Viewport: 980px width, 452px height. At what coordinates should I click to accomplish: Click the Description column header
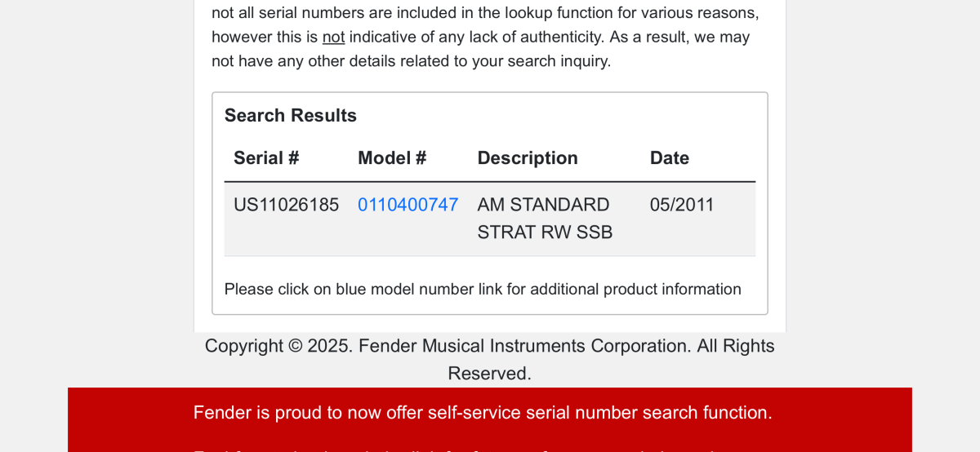(528, 158)
